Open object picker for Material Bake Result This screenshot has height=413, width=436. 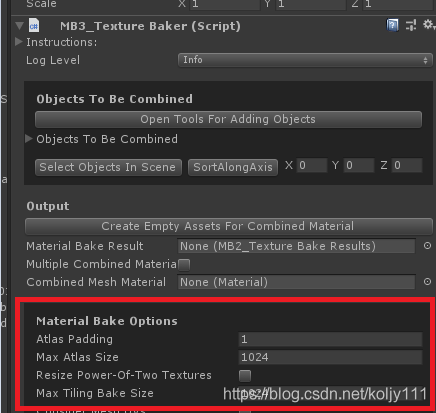click(427, 246)
